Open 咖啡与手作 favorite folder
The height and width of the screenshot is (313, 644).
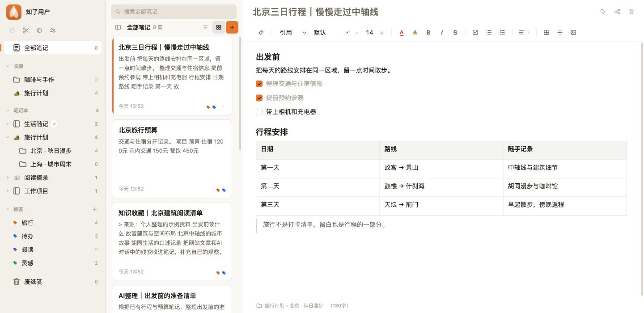(x=52, y=80)
